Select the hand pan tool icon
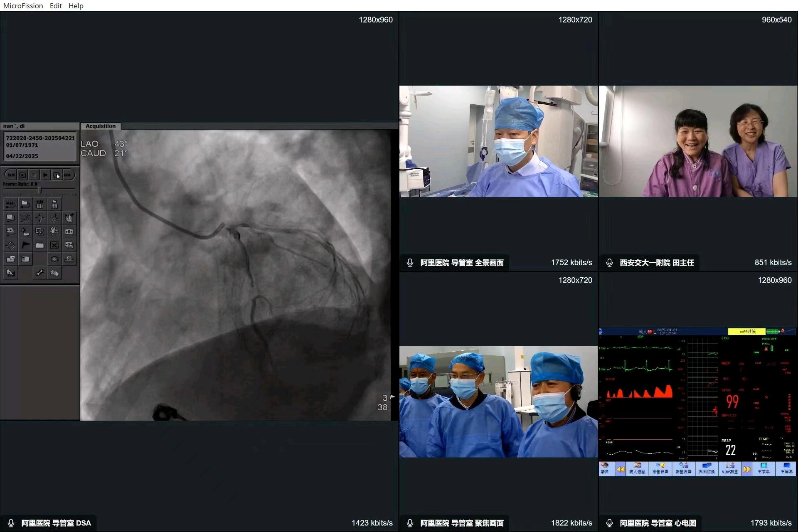Image resolution: width=798 pixels, height=532 pixels. (x=54, y=231)
